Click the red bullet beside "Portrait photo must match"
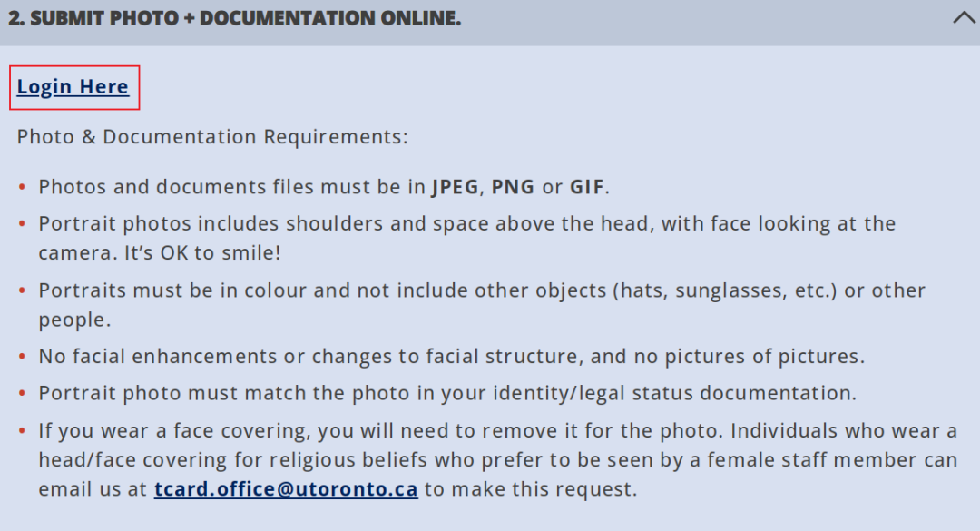This screenshot has height=531, width=980. pyautogui.click(x=23, y=394)
